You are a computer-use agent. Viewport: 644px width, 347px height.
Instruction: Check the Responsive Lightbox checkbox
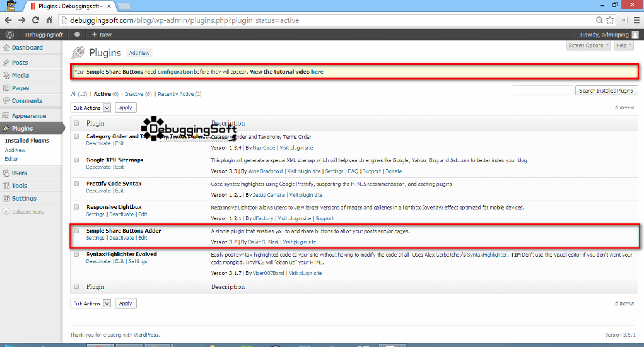coord(76,207)
